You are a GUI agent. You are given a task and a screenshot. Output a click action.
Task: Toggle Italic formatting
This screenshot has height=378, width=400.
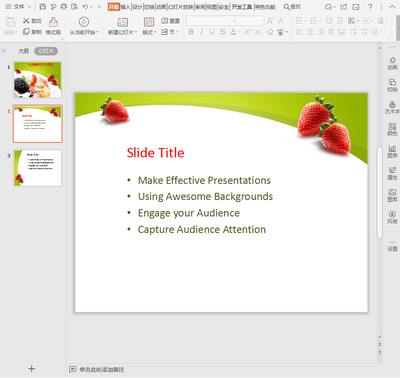point(201,32)
